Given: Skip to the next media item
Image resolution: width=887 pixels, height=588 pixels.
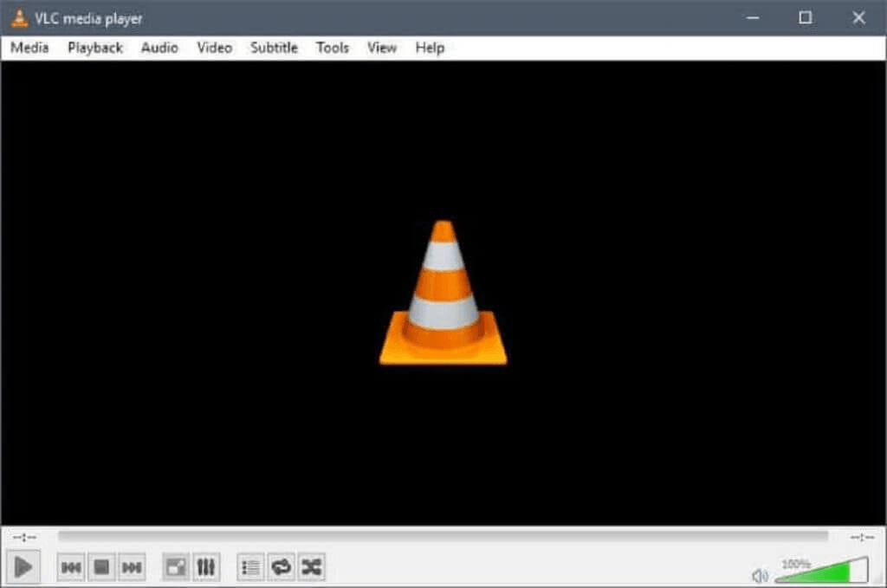Looking at the screenshot, I should 133,567.
